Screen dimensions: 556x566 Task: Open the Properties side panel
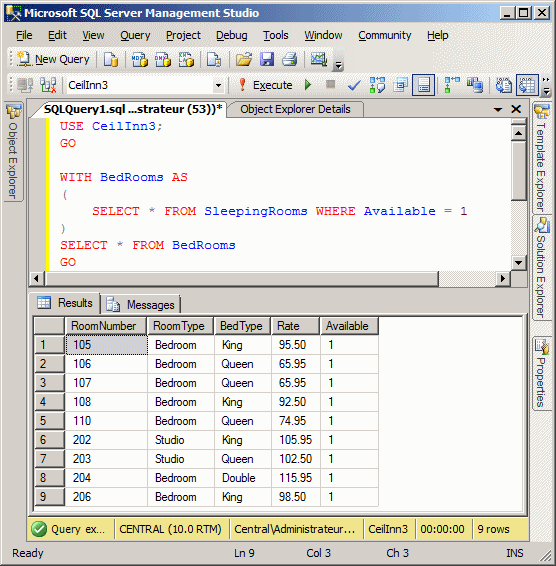(541, 373)
